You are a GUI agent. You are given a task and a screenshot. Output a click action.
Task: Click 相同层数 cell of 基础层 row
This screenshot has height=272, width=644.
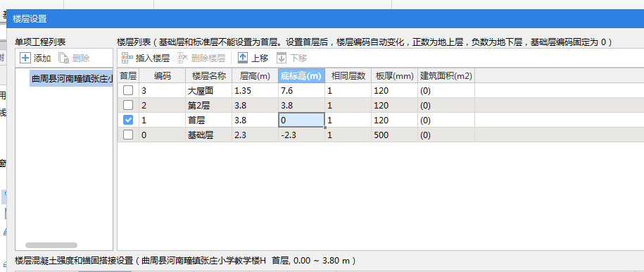click(x=348, y=135)
